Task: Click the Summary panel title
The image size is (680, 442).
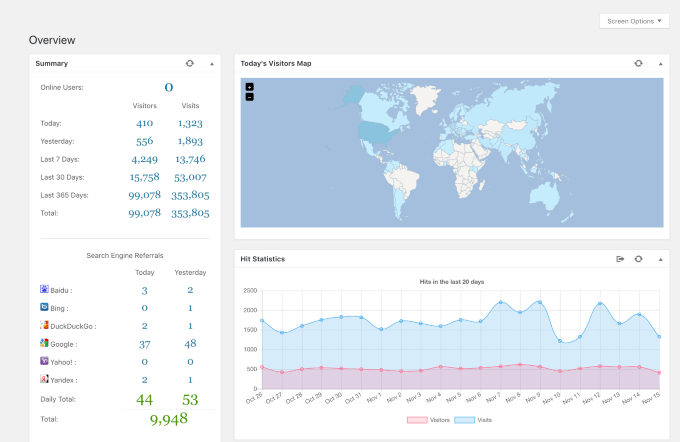Action: click(x=52, y=63)
